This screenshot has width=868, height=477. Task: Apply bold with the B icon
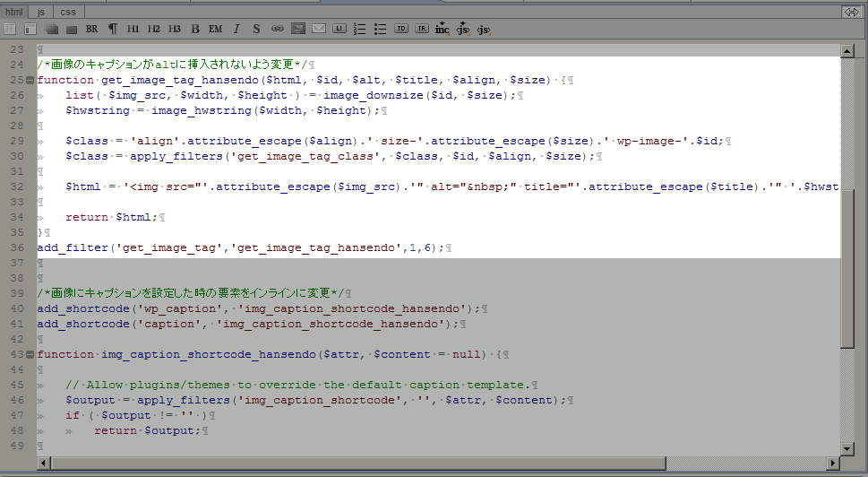point(195,29)
